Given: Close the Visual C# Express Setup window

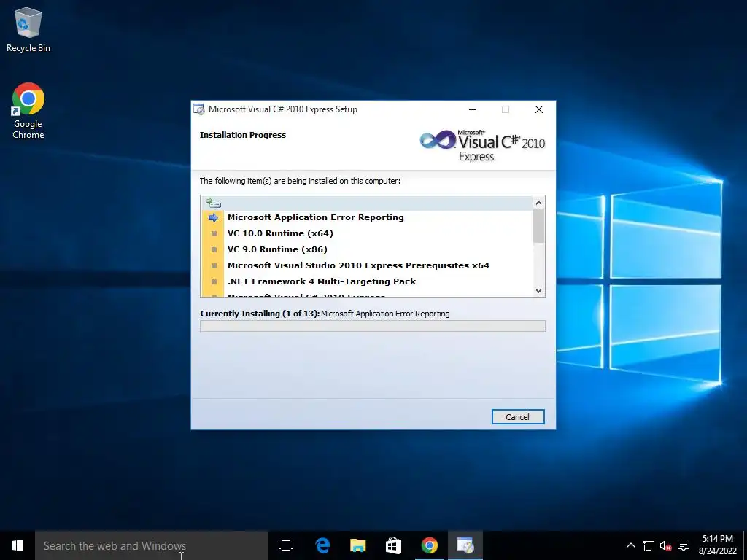Looking at the screenshot, I should [539, 109].
